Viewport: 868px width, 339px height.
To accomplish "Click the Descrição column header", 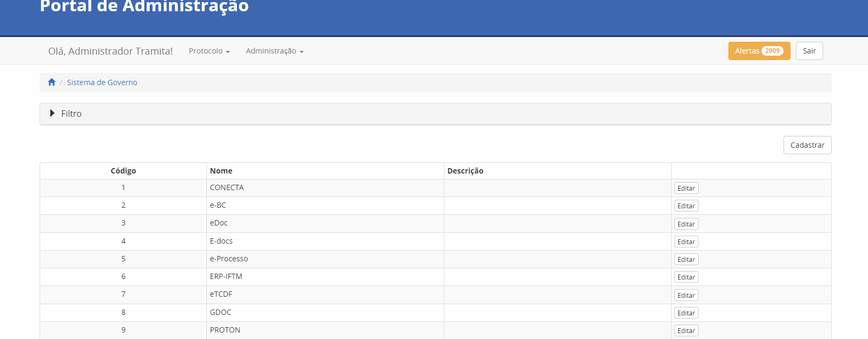I will click(558, 171).
